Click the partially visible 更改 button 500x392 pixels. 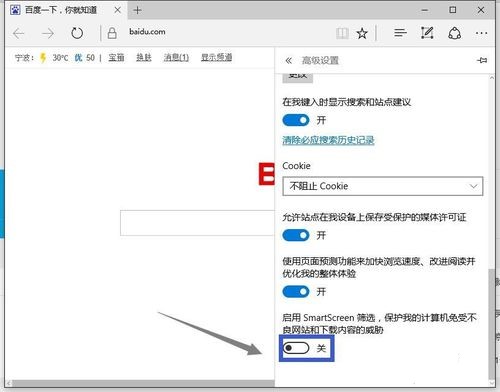click(297, 77)
